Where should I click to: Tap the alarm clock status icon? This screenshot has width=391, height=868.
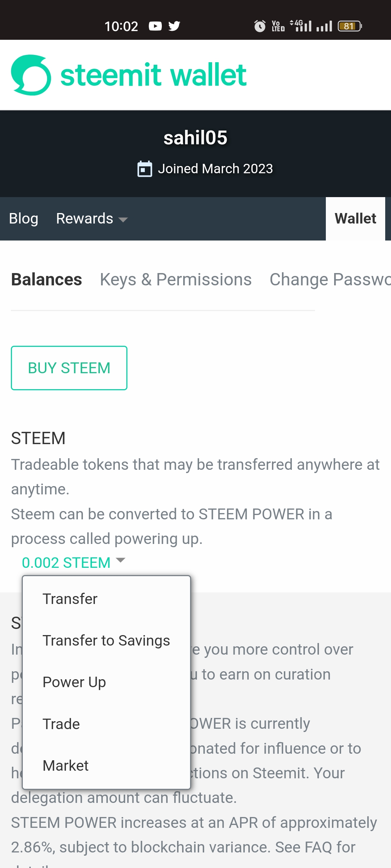(260, 26)
